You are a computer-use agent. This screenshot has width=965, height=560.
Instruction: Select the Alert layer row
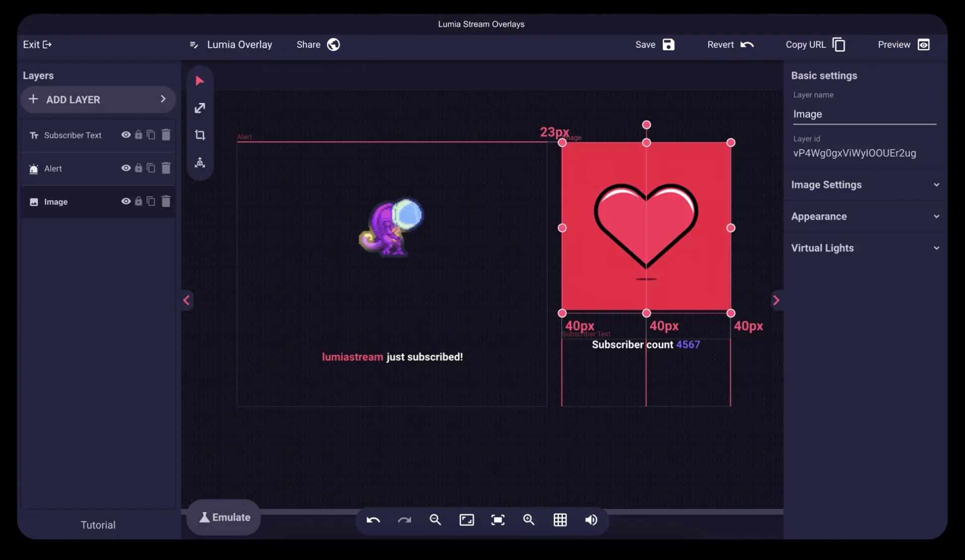click(98, 168)
